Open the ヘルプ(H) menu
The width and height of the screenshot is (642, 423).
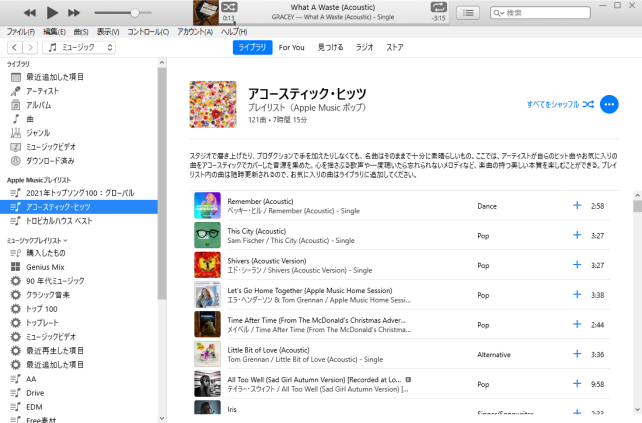pos(234,32)
